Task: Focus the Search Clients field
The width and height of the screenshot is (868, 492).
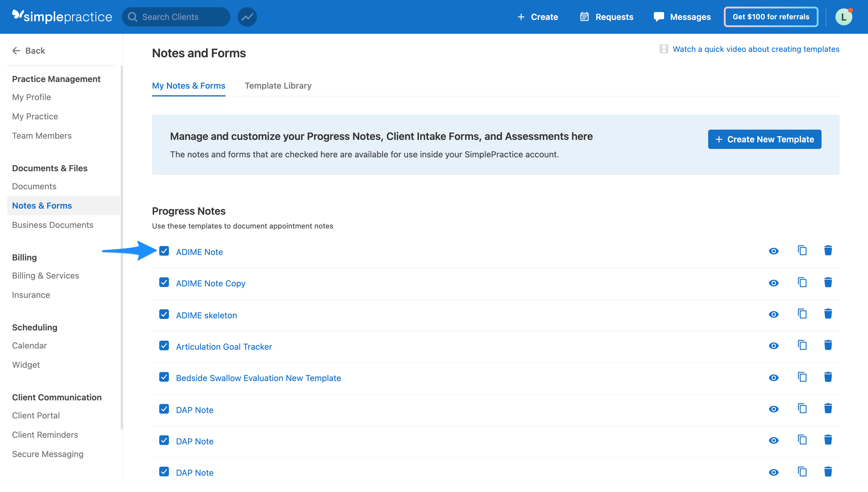Action: [176, 17]
